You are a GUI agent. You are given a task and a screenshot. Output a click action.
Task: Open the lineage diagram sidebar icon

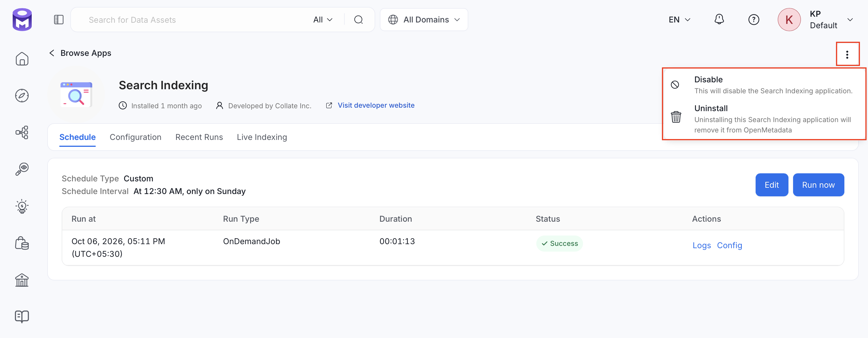click(22, 132)
